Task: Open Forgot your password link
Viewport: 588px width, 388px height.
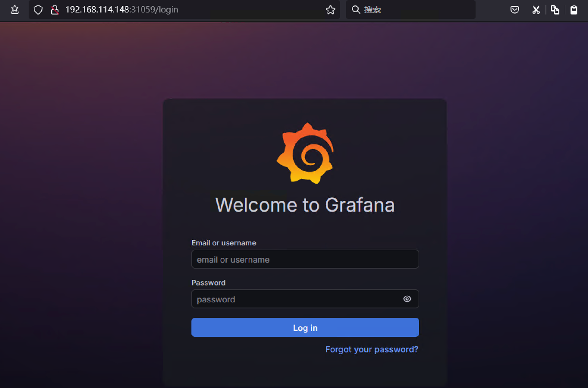Action: pos(372,349)
